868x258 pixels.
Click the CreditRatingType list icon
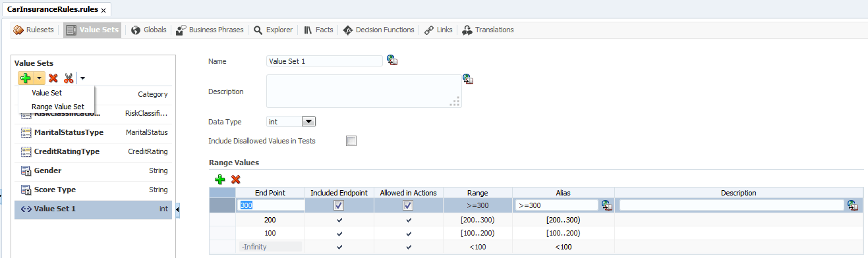tap(26, 151)
